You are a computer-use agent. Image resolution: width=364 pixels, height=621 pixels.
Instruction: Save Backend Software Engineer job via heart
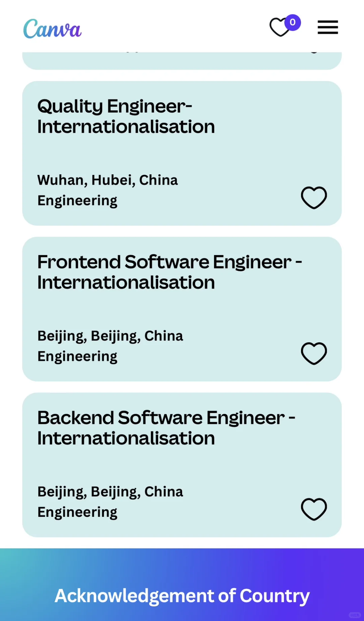tap(314, 509)
